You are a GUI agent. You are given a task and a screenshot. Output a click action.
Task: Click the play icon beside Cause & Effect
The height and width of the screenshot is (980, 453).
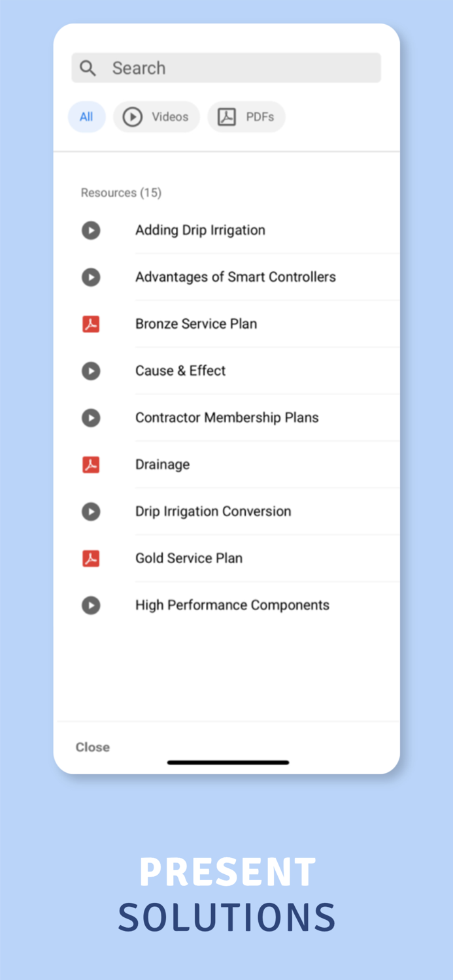coord(91,370)
